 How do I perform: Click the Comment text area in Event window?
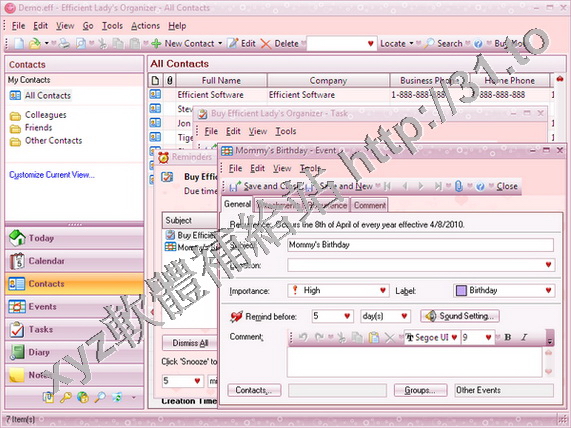414,362
